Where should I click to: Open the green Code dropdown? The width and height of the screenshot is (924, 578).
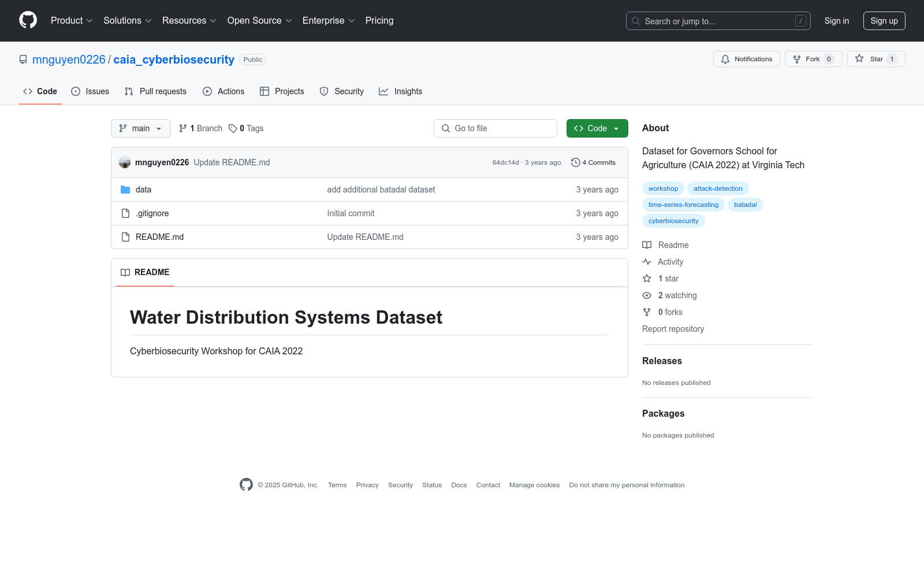click(597, 128)
